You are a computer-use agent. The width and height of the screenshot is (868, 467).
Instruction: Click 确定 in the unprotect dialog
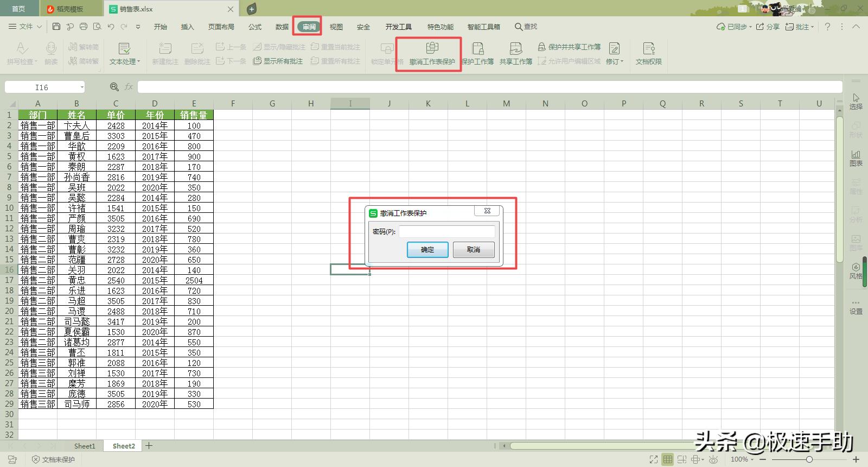427,249
